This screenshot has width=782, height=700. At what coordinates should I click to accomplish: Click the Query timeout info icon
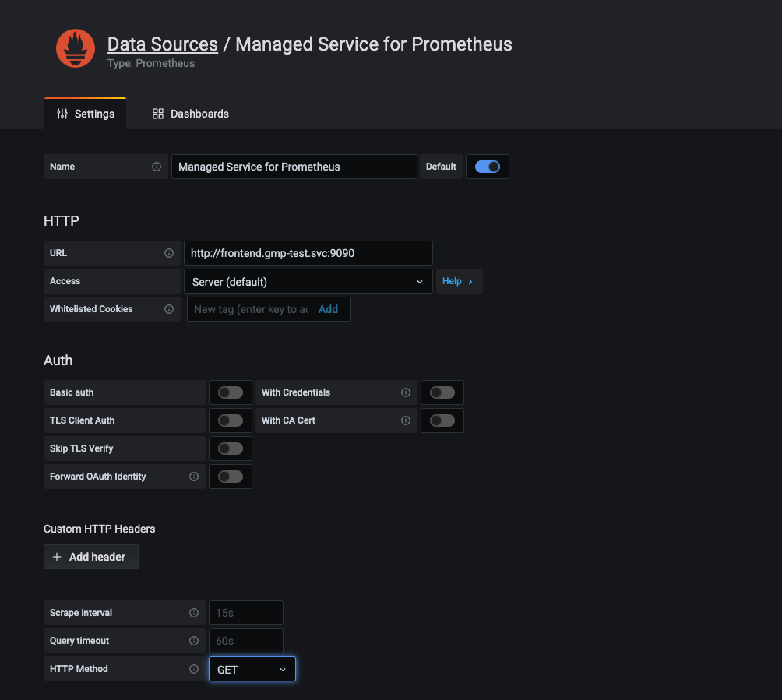tap(194, 641)
